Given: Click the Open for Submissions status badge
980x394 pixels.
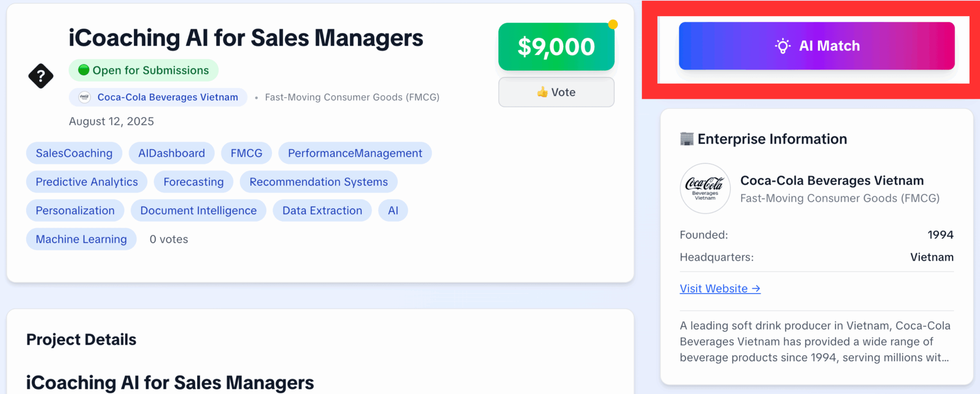Looking at the screenshot, I should click(x=144, y=70).
